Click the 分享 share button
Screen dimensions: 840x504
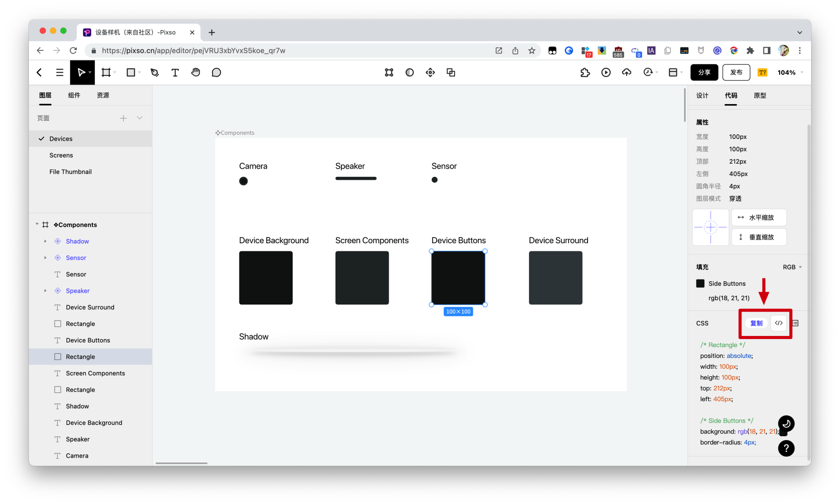(704, 73)
